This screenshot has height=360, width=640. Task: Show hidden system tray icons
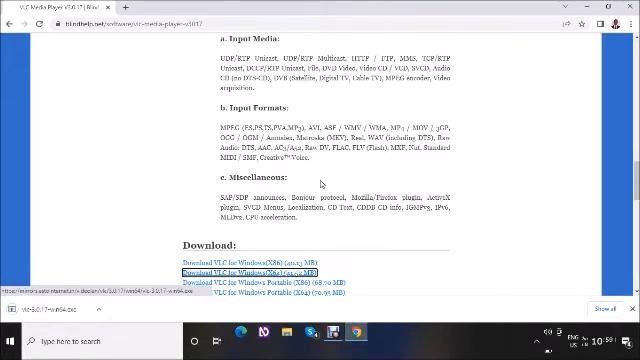(536, 342)
